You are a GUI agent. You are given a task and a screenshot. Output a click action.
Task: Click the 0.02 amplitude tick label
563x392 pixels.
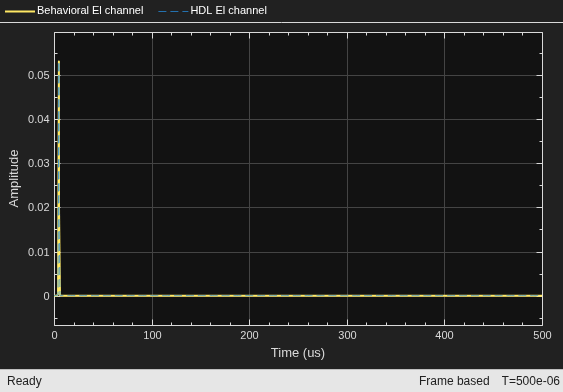point(38,207)
